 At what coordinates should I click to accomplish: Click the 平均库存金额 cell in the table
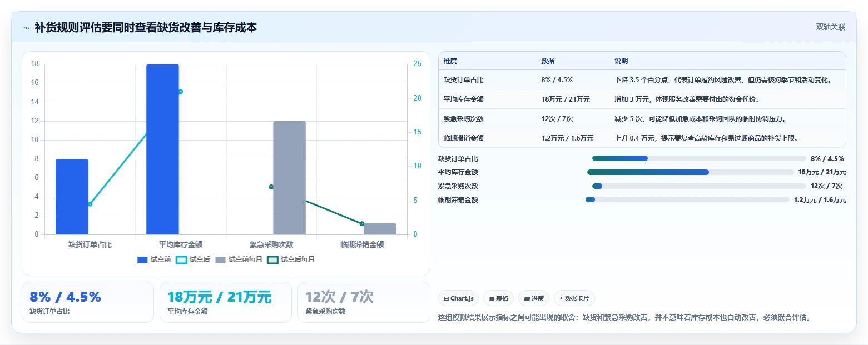tap(463, 99)
